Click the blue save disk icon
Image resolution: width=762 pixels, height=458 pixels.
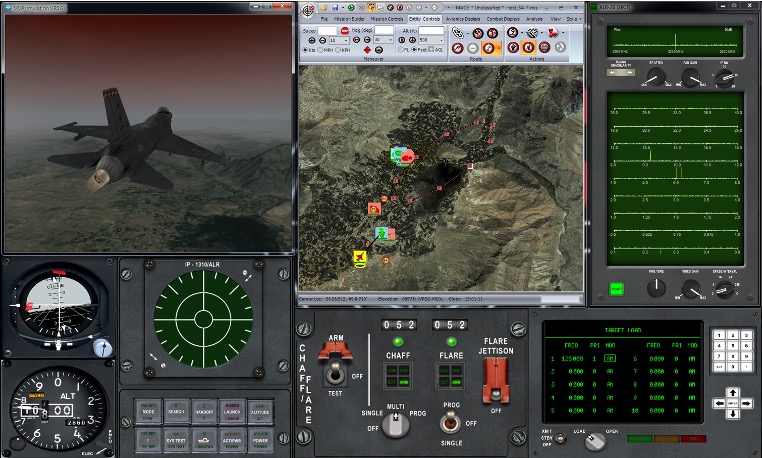pos(335,8)
